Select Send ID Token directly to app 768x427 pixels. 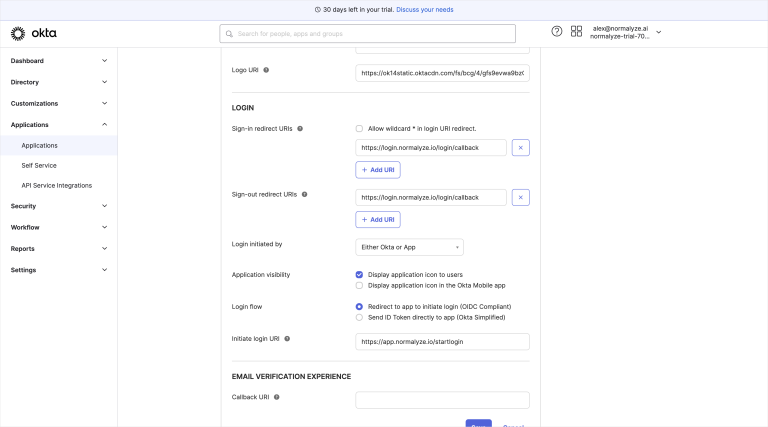pos(359,317)
